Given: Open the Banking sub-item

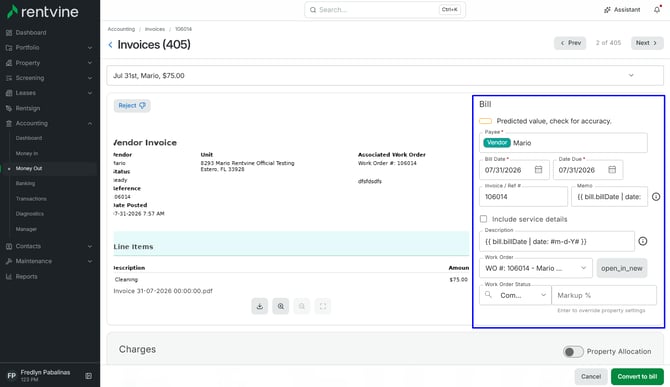Looking at the screenshot, I should pos(25,183).
